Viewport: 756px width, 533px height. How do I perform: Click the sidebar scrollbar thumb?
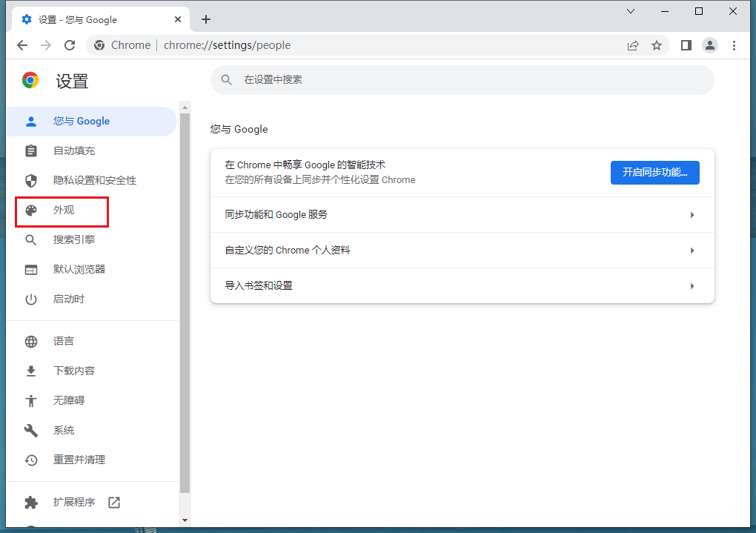(185, 303)
